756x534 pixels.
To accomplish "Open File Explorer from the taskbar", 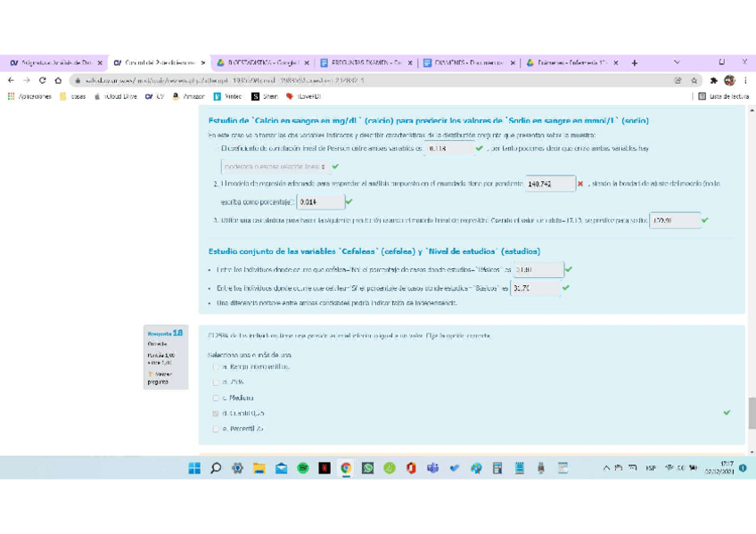I will (x=259, y=468).
